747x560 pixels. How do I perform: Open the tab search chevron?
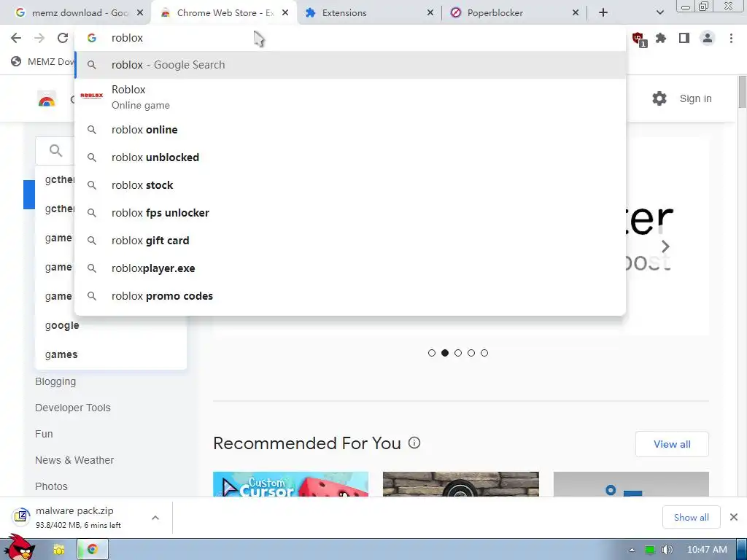(659, 12)
